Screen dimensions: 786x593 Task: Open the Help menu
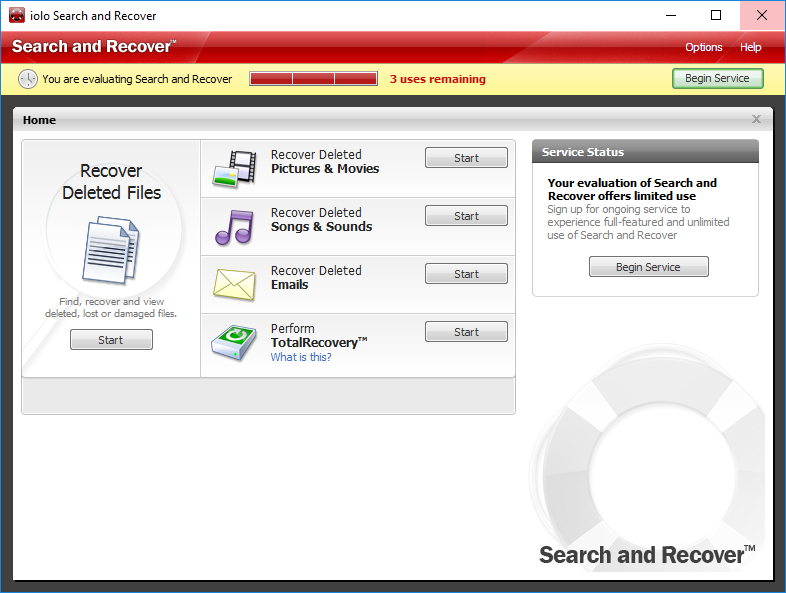tap(750, 47)
